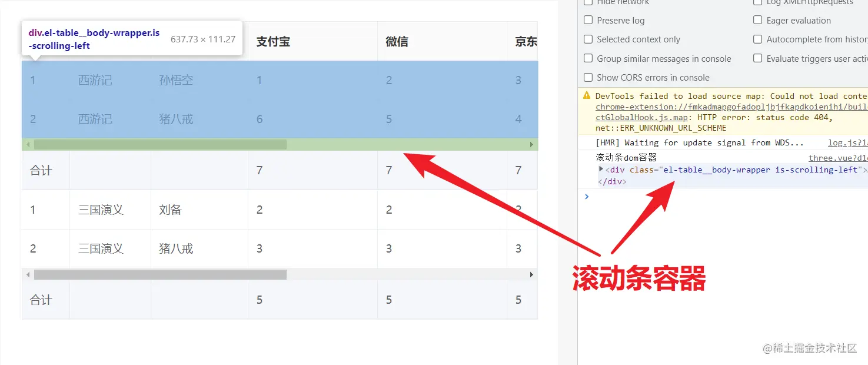Click 支付宝 total 5 in second table

tap(260, 300)
